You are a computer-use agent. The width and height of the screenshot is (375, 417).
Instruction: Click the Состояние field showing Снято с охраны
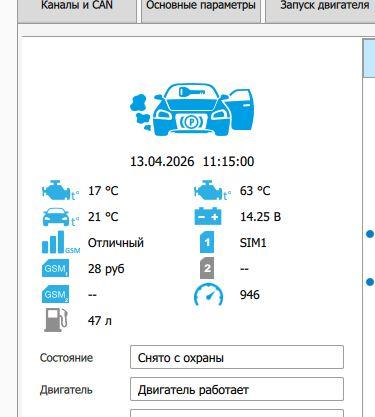(x=237, y=357)
